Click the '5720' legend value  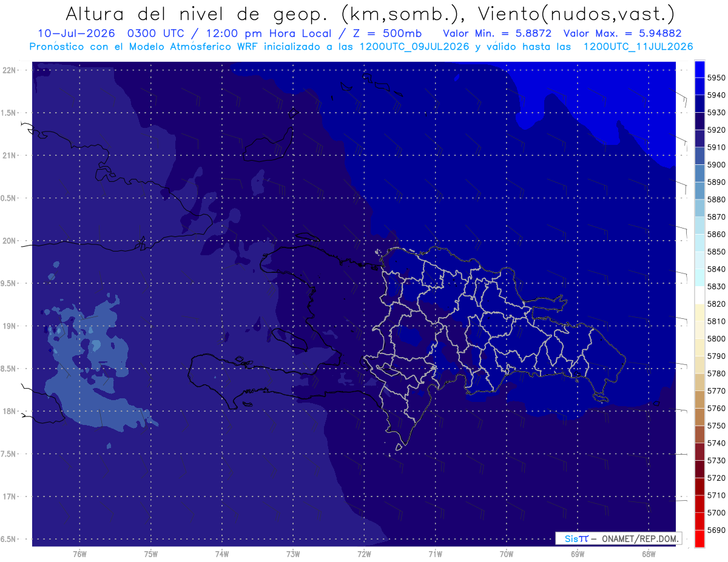point(716,478)
